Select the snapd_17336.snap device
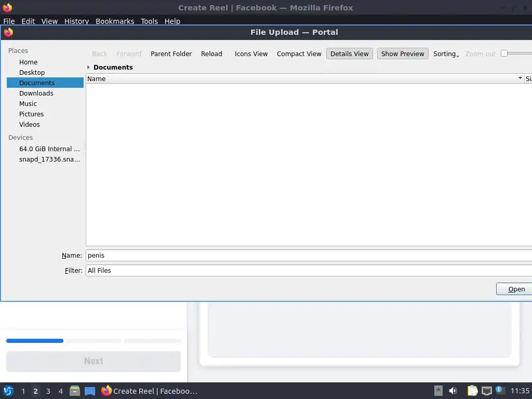Image resolution: width=532 pixels, height=399 pixels. click(x=45, y=159)
